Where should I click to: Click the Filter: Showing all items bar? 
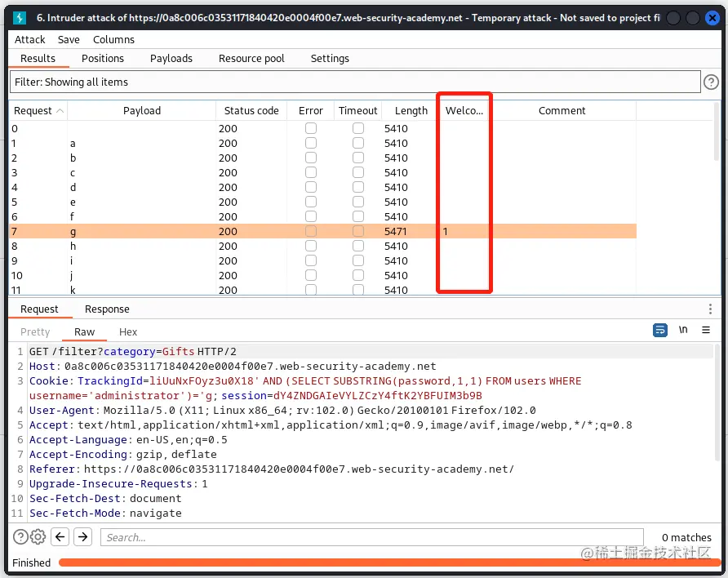coord(355,82)
